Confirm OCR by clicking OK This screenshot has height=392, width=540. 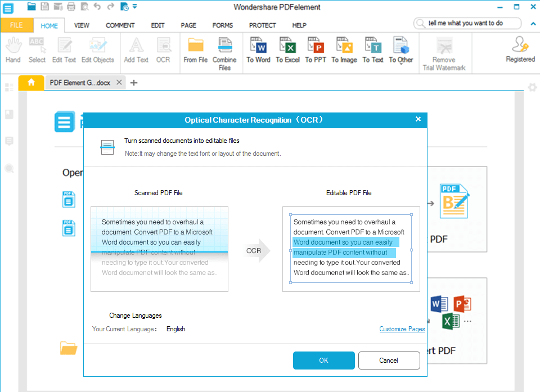(x=323, y=360)
